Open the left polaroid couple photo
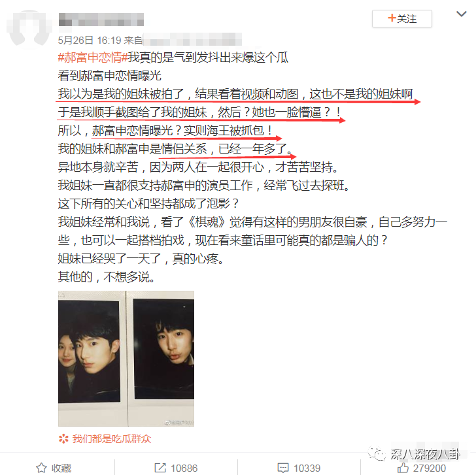 coord(92,359)
